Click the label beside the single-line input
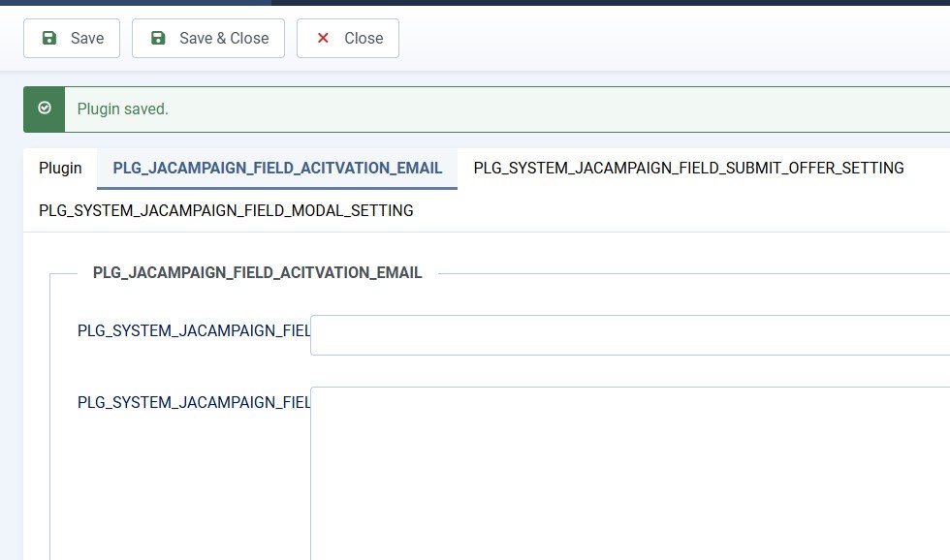This screenshot has width=950, height=560. point(193,330)
